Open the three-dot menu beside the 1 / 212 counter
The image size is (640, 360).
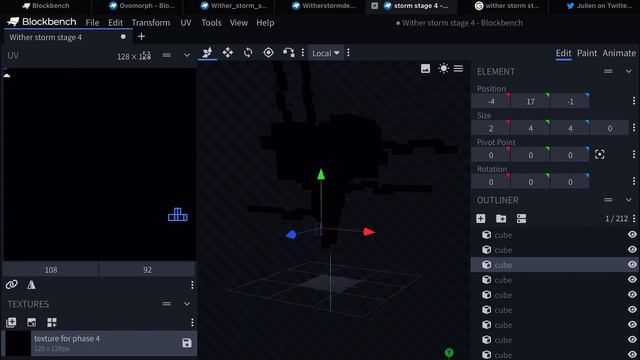click(634, 218)
